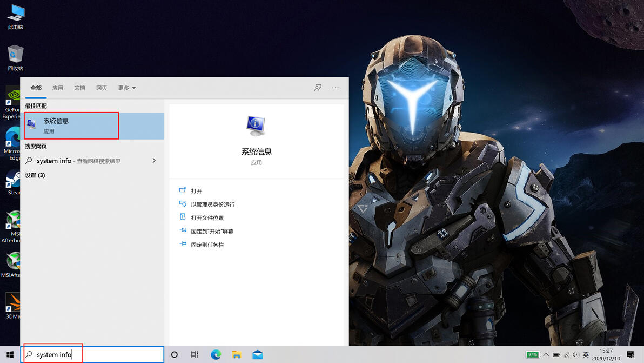Click the speaker volume icon in tray
644x363 pixels.
[576, 354]
